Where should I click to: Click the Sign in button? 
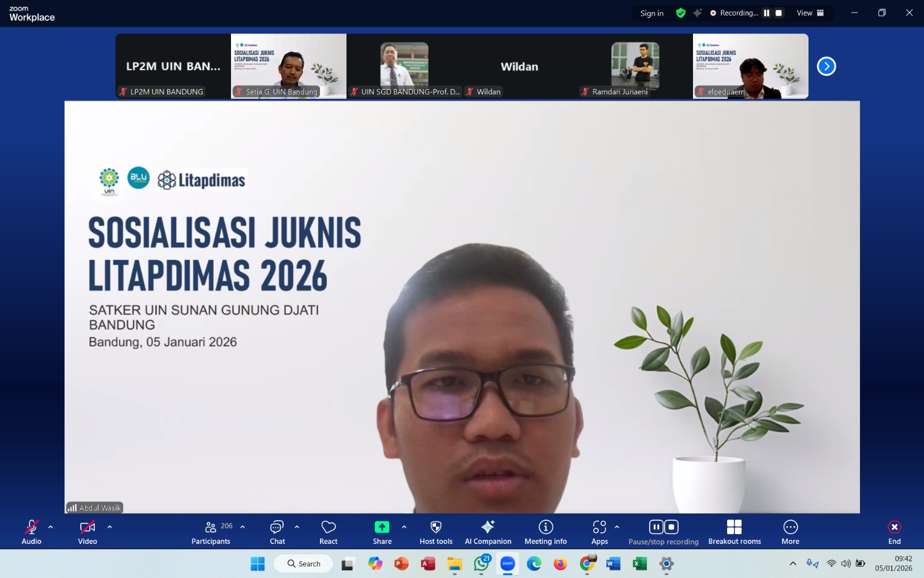651,13
